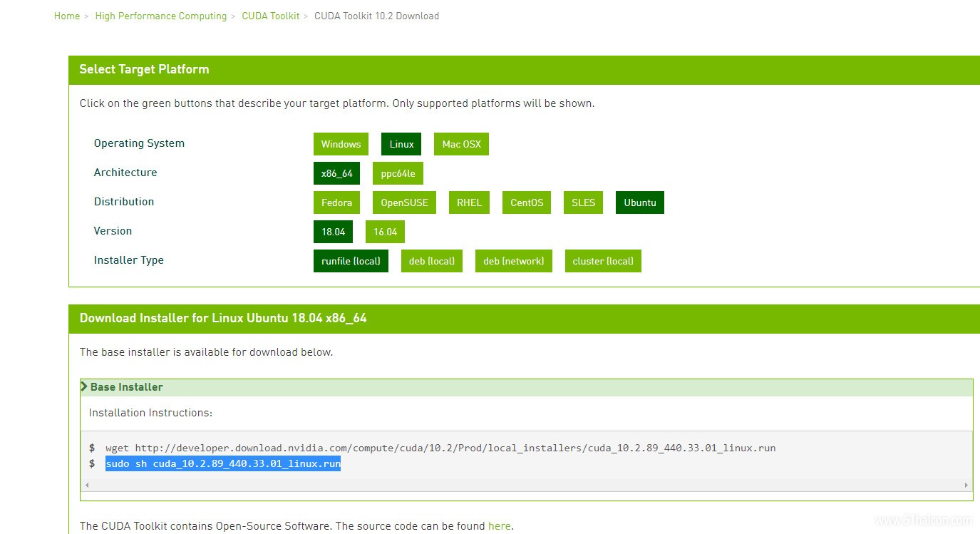
Task: Click the code box horizontal scrollbar track
Action: [527, 485]
